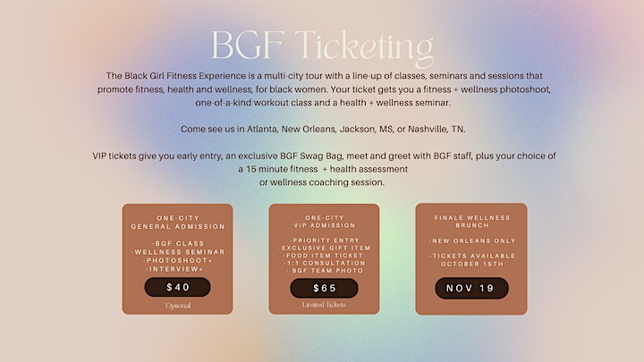Screen dimensions: 644x362
Task: Select the $65 VIP price button
Action: 324,288
